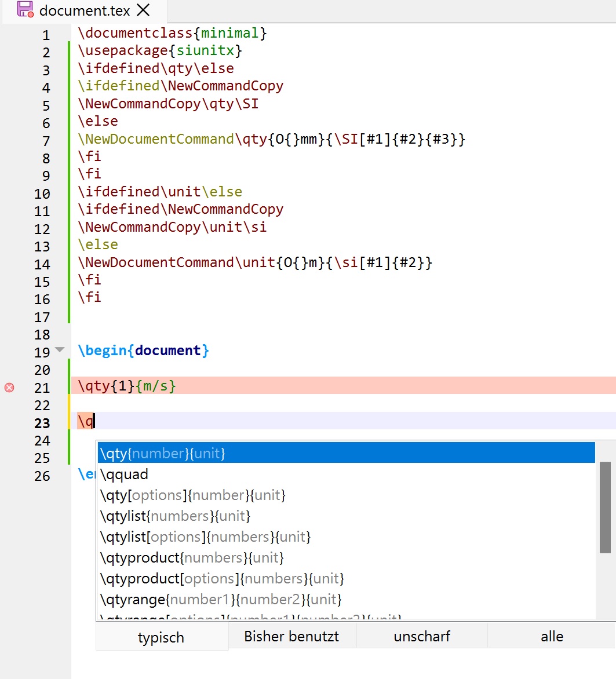Viewport: 616px width, 679px height.
Task: Click the completion list scrollbar thumb
Action: tap(605, 507)
